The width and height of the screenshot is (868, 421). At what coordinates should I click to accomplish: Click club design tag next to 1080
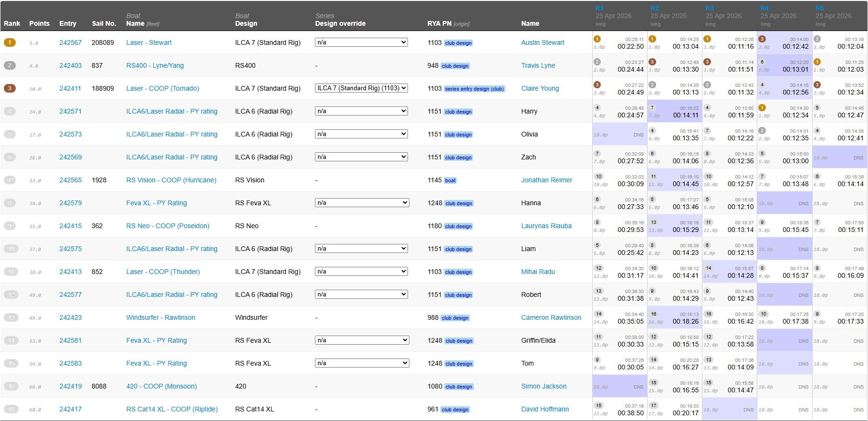458,387
